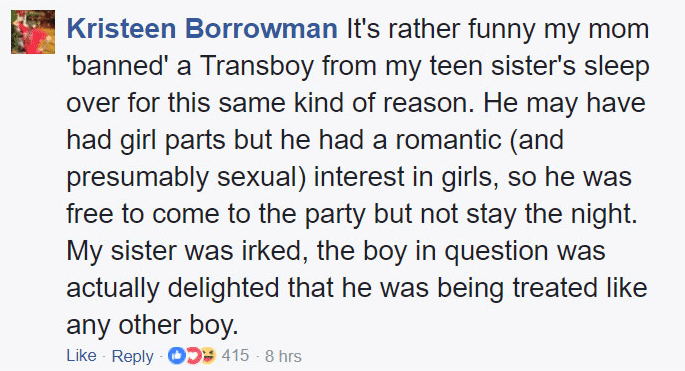Open Kristeen Borrowman's profile name link

click(202, 29)
